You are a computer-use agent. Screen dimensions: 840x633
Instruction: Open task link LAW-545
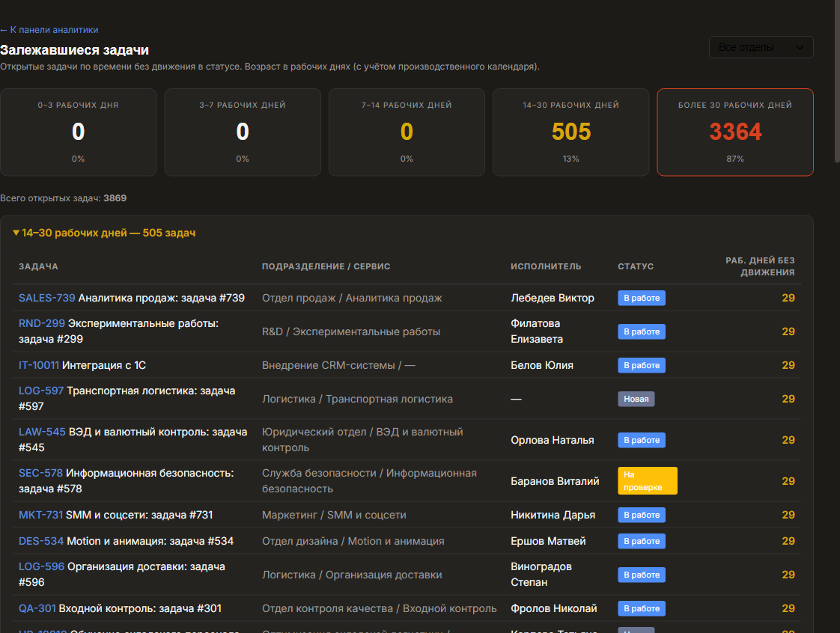click(x=43, y=432)
